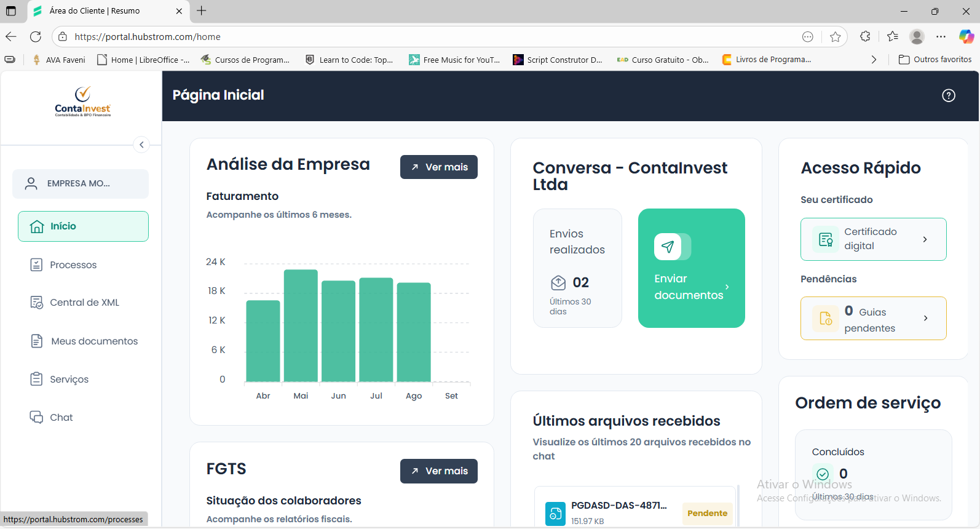Open Serviços in the sidebar
This screenshot has width=980, height=529.
click(x=60, y=380)
